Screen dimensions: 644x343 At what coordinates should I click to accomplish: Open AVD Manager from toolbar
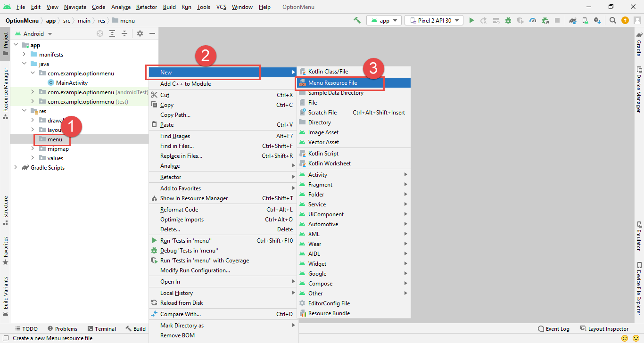(x=585, y=20)
